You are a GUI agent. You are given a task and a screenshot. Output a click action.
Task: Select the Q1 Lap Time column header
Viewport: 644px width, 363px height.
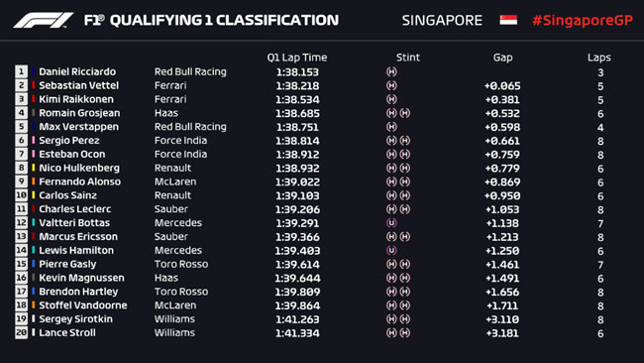[x=297, y=58]
